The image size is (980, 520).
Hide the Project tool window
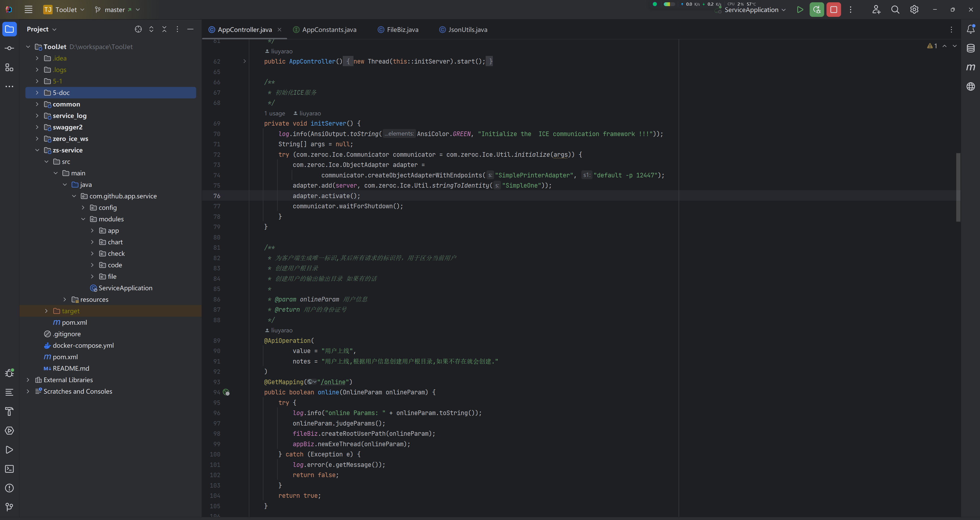click(x=190, y=29)
